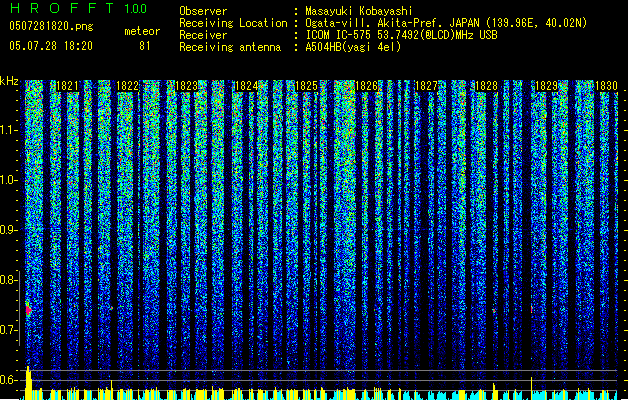Click the 0.7 frequency axis label
Viewport: 629px width, 400px height.
coord(8,330)
